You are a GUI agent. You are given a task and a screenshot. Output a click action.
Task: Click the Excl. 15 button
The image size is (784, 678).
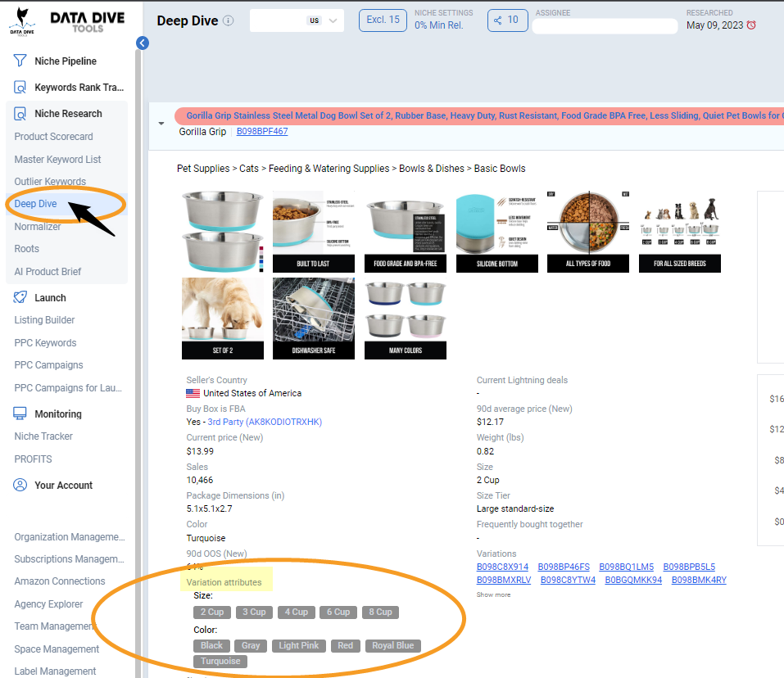[383, 20]
